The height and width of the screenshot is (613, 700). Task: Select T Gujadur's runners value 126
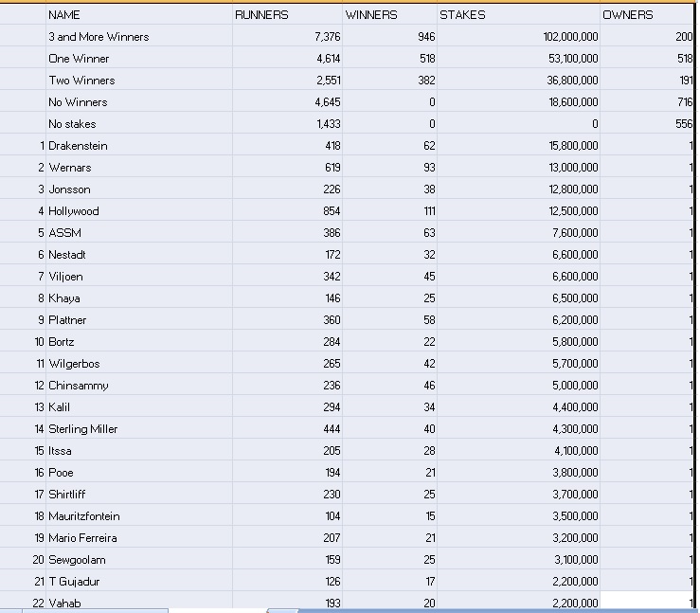pyautogui.click(x=332, y=582)
